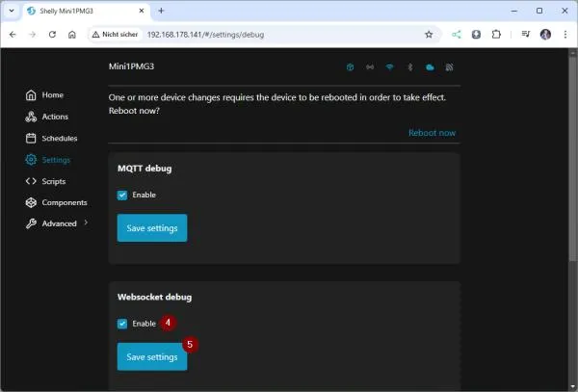Click the Actions webhook icon
This screenshot has height=392, width=578.
click(x=31, y=117)
